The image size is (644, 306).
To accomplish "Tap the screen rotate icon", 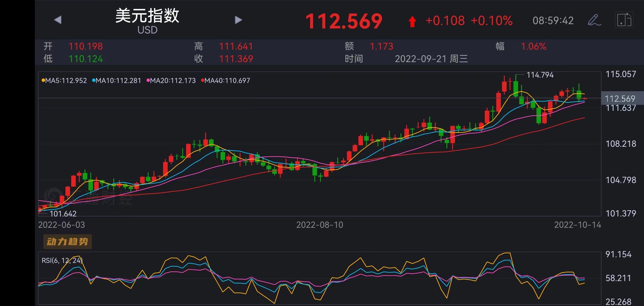I will click(624, 20).
